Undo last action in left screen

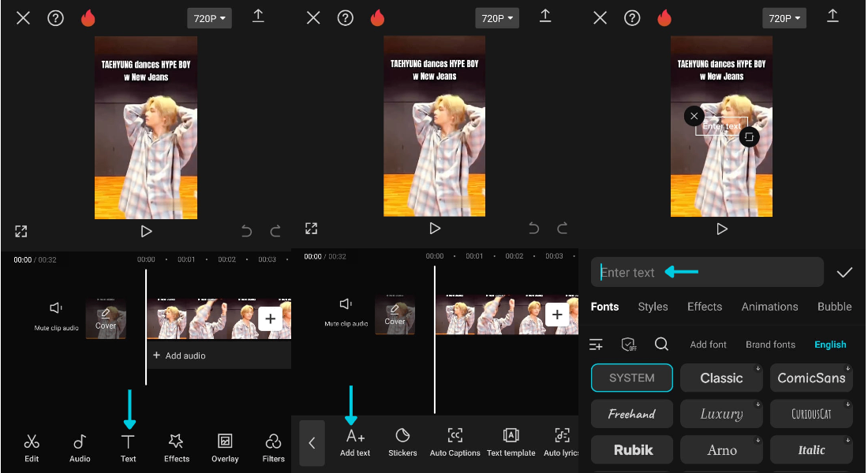click(x=246, y=231)
